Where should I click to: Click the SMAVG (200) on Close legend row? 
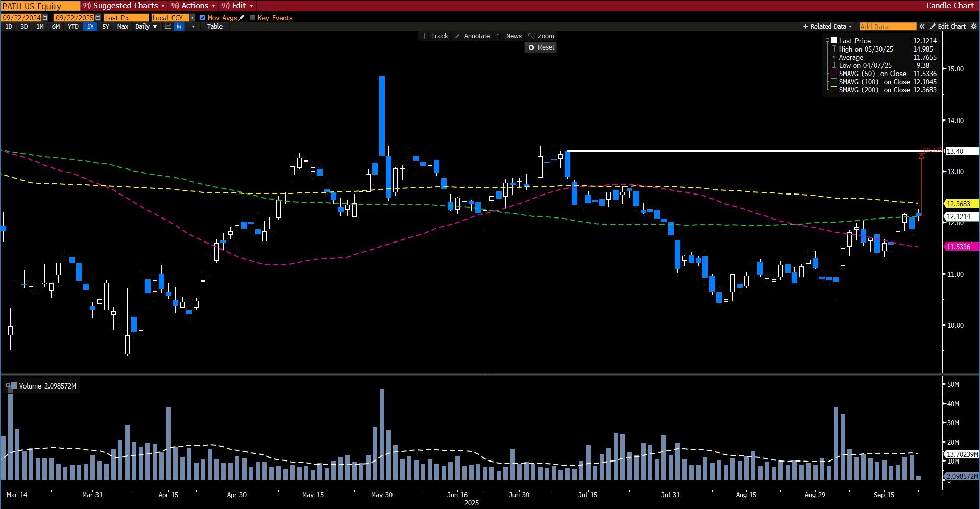[884, 90]
